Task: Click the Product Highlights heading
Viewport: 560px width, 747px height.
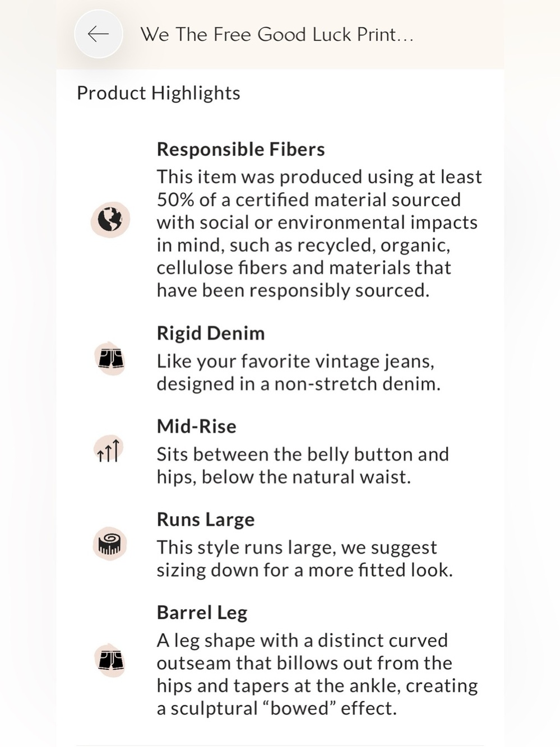Action: click(159, 93)
